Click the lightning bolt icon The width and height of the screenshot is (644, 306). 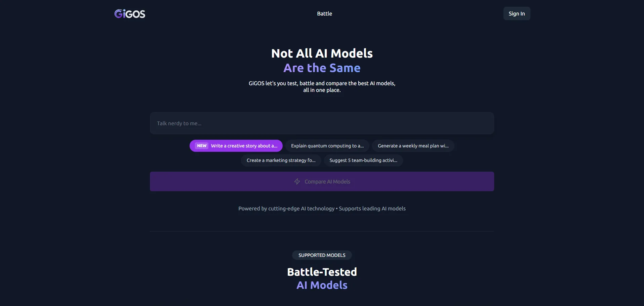[297, 181]
